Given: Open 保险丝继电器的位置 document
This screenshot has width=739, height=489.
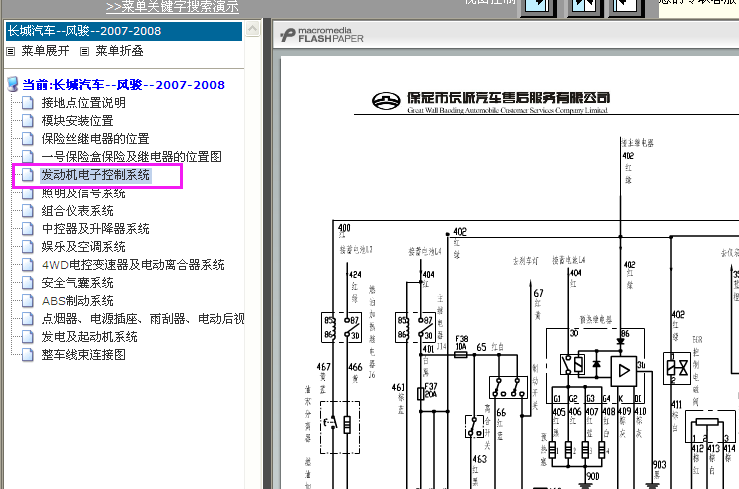Looking at the screenshot, I should 95,139.
